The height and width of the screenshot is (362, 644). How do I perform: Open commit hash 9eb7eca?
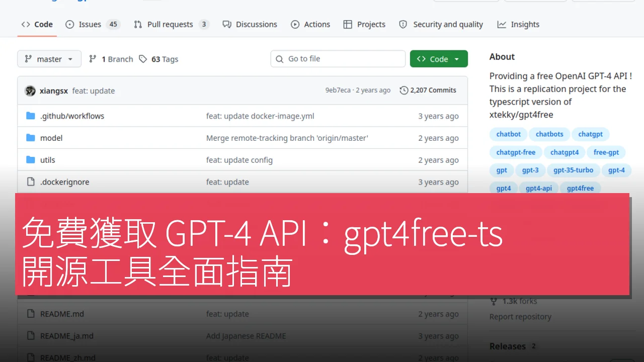pyautogui.click(x=338, y=90)
